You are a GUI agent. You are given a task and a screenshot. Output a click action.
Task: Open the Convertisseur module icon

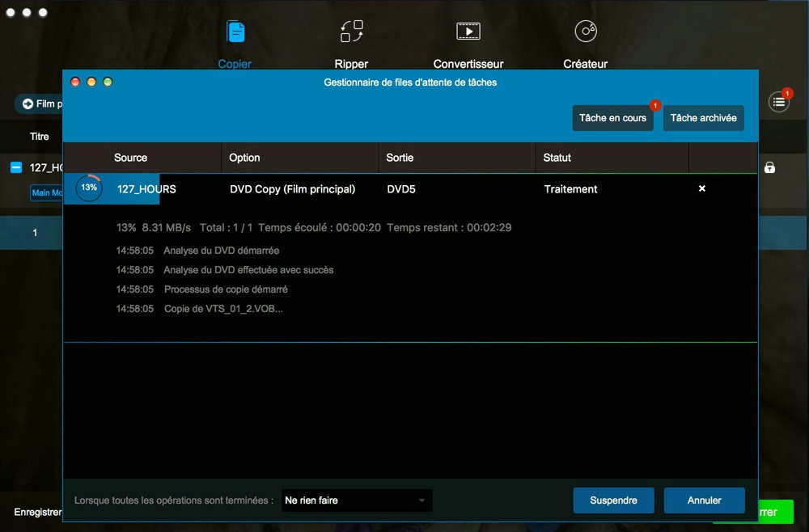[x=468, y=32]
